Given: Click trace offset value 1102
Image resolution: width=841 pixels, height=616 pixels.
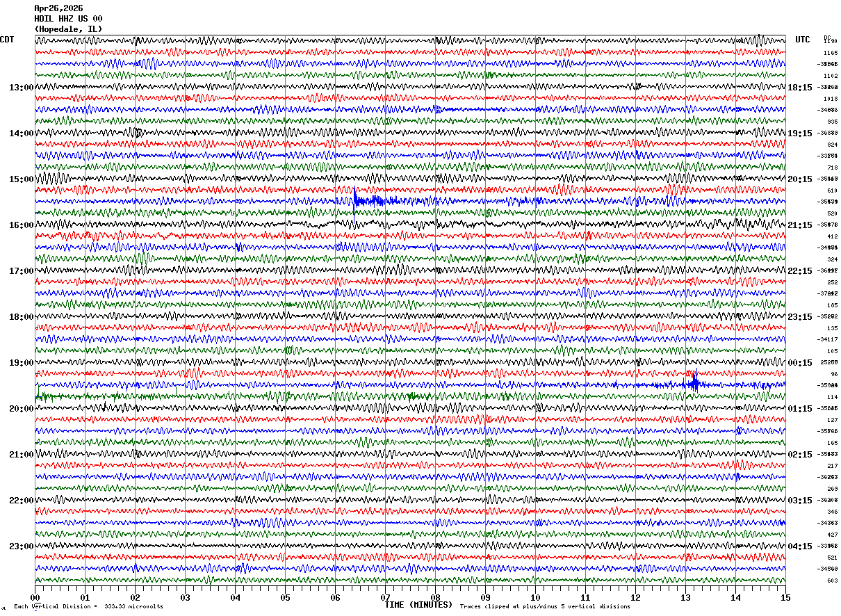Looking at the screenshot, I should (x=831, y=76).
